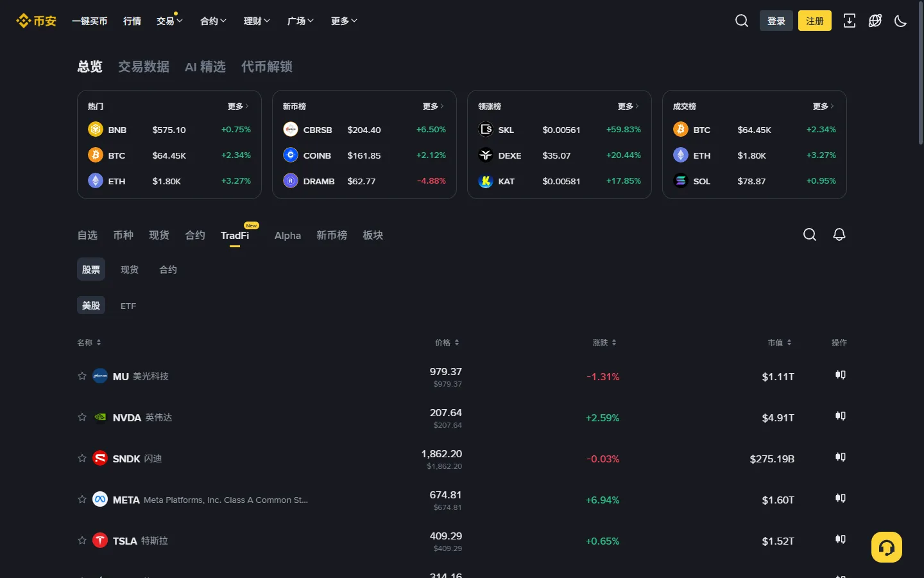Open the download app icon in header
Screen dimensions: 924x578
(x=850, y=21)
